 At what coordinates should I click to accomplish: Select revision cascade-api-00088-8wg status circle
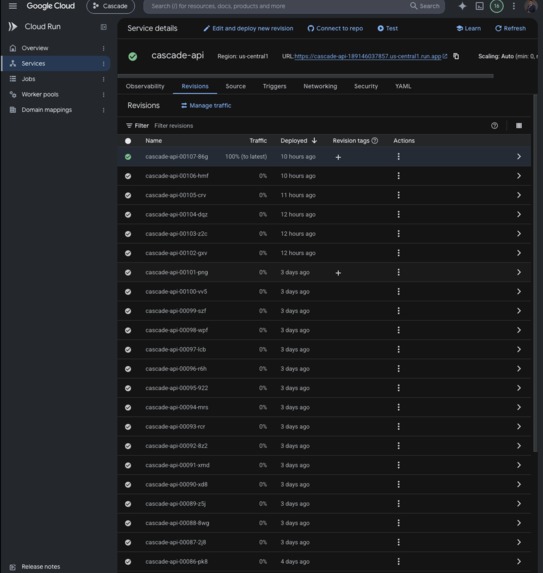pyautogui.click(x=128, y=523)
